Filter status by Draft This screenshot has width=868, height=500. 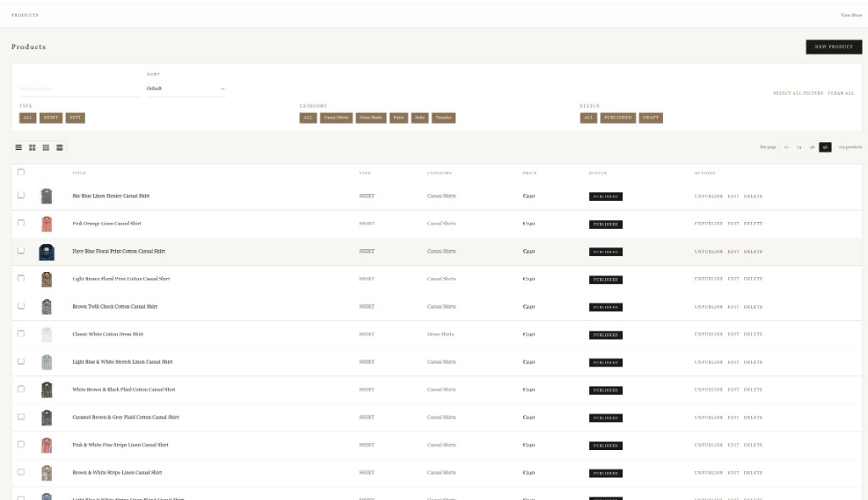click(650, 118)
